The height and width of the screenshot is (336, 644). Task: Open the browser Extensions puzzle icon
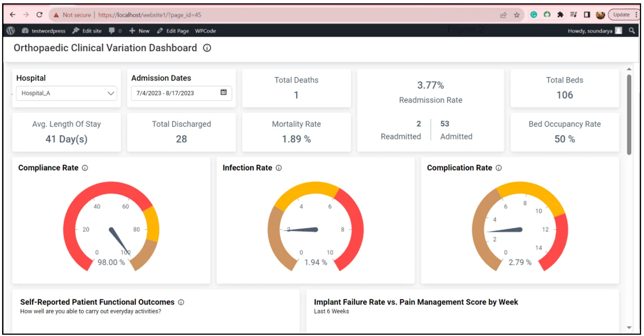(560, 15)
